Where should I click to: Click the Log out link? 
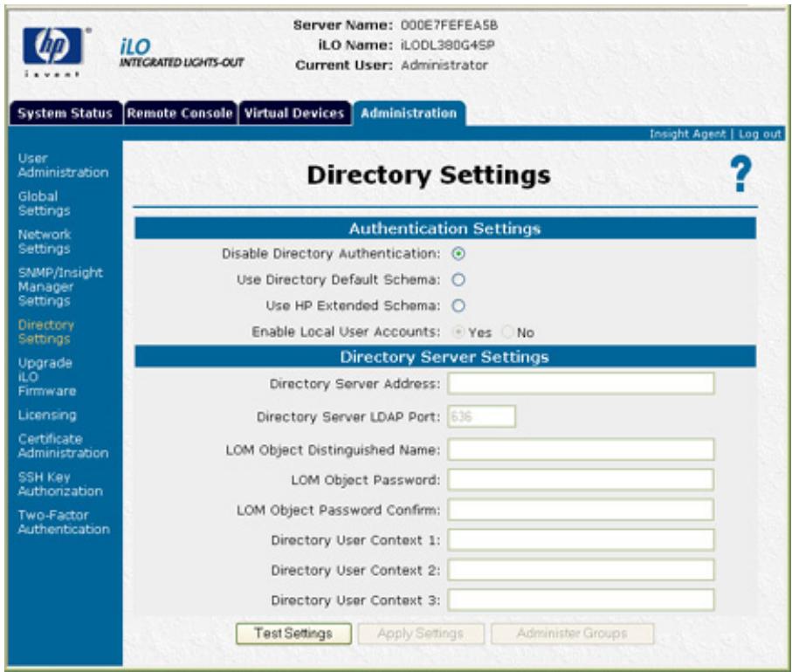pyautogui.click(x=760, y=134)
